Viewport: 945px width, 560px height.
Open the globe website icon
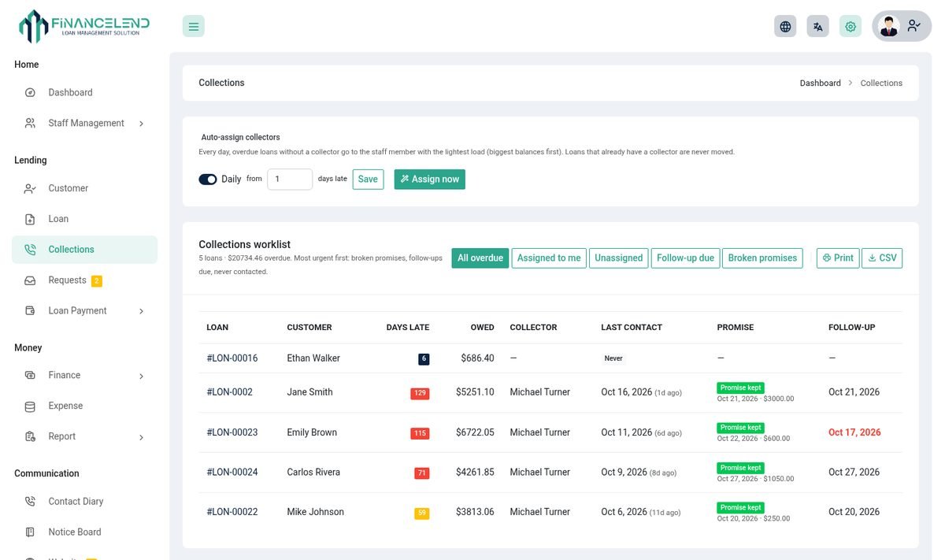[785, 26]
